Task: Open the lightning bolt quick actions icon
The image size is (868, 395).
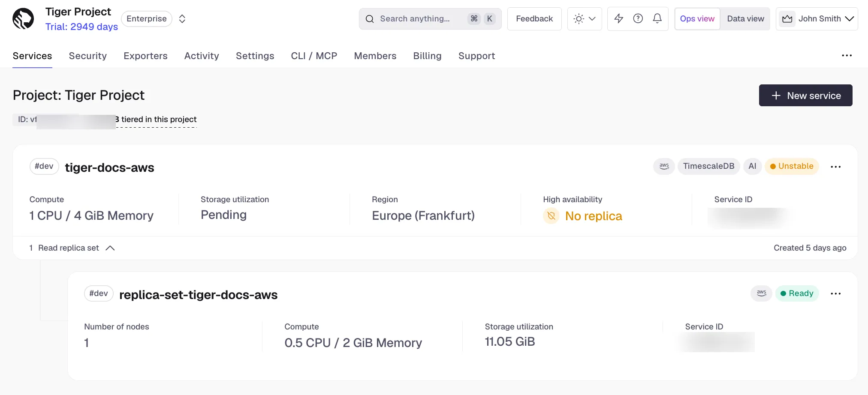Action: (x=619, y=18)
